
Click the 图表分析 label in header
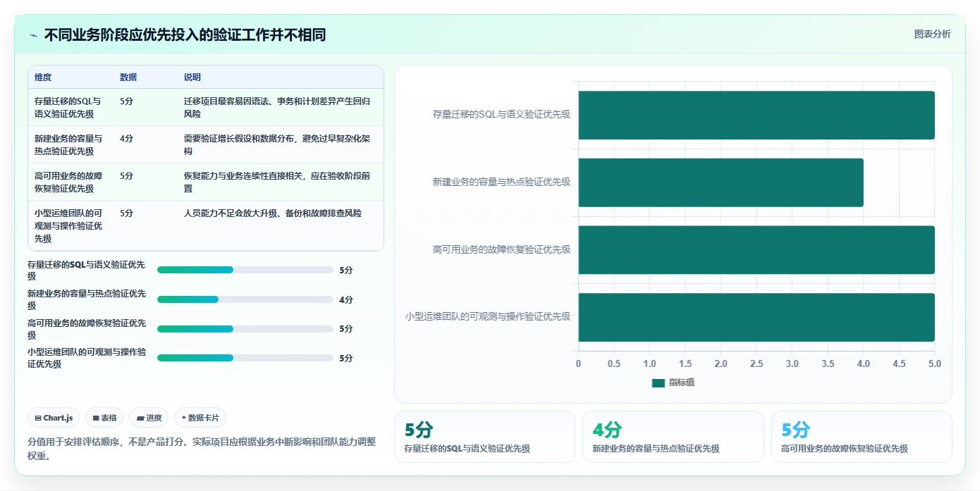[x=932, y=34]
